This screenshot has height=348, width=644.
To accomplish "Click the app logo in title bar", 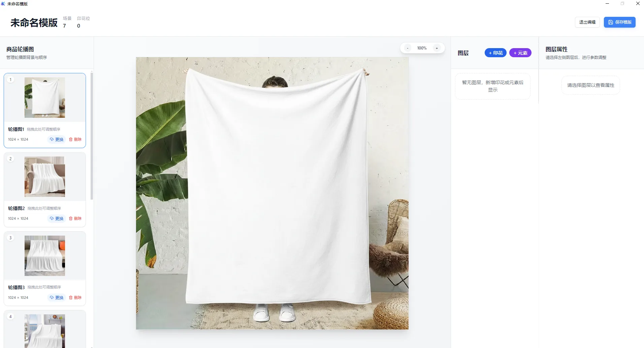I will pos(3,4).
